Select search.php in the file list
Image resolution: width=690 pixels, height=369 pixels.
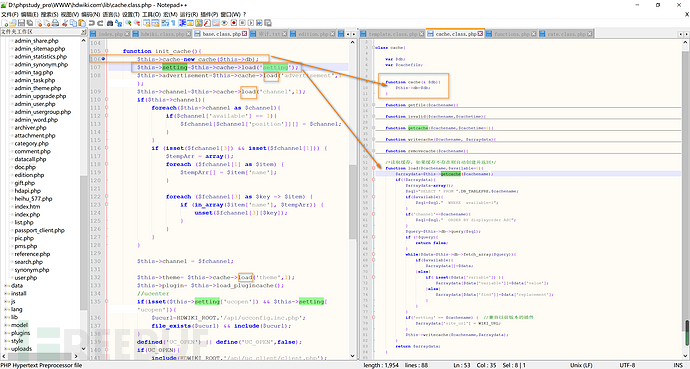click(29, 262)
